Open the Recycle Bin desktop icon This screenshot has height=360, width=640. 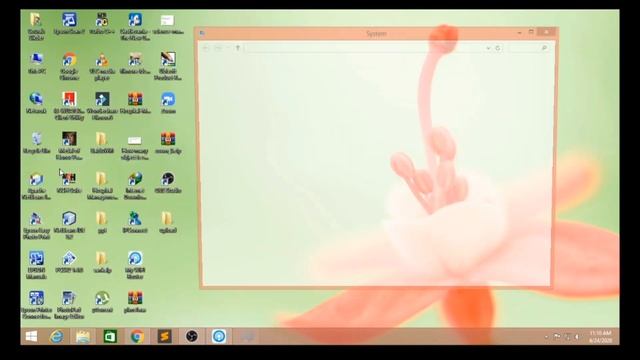click(36, 142)
